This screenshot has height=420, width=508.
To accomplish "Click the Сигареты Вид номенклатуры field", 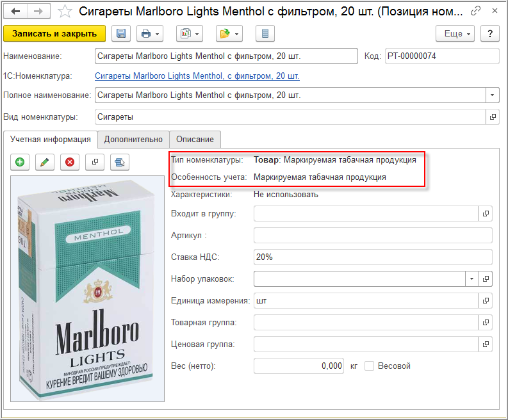I will (x=290, y=117).
